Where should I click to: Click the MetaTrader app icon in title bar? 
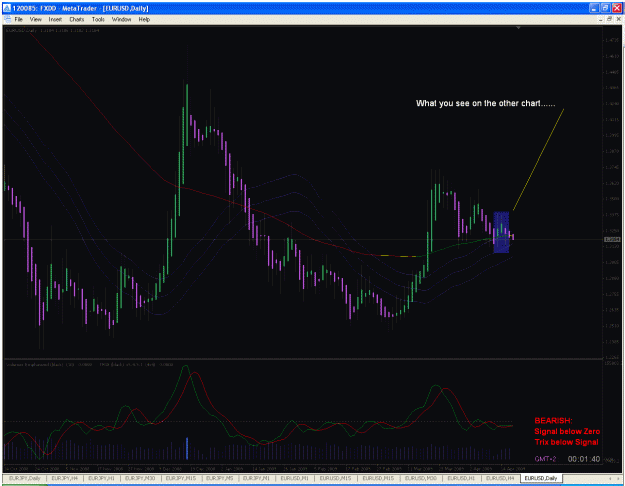point(7,8)
